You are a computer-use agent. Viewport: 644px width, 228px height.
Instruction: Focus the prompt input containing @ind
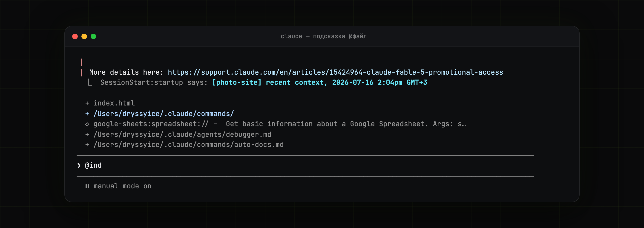click(305, 166)
